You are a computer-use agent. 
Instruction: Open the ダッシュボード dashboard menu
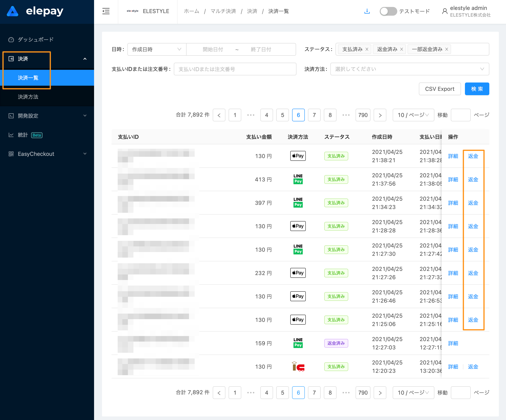click(x=36, y=39)
